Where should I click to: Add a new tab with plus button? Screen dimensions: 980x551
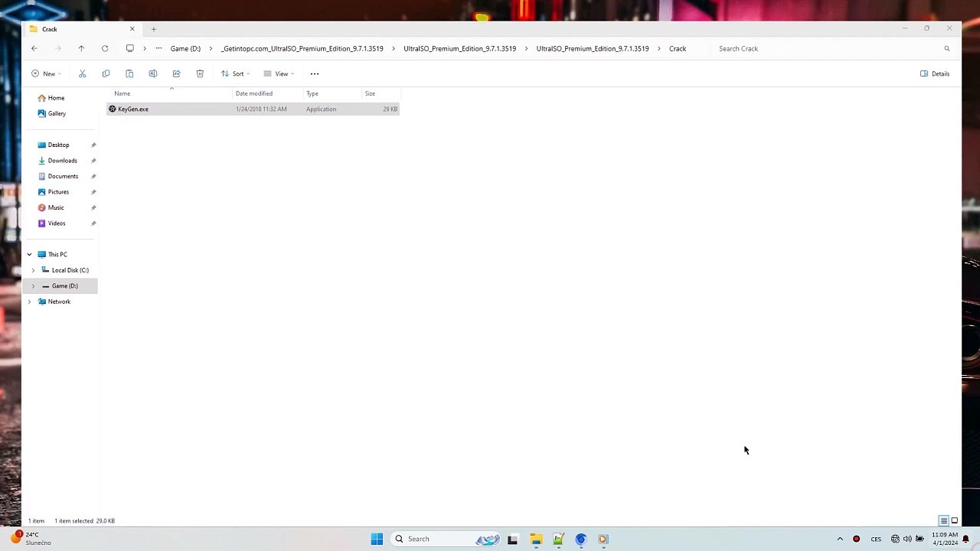[154, 29]
